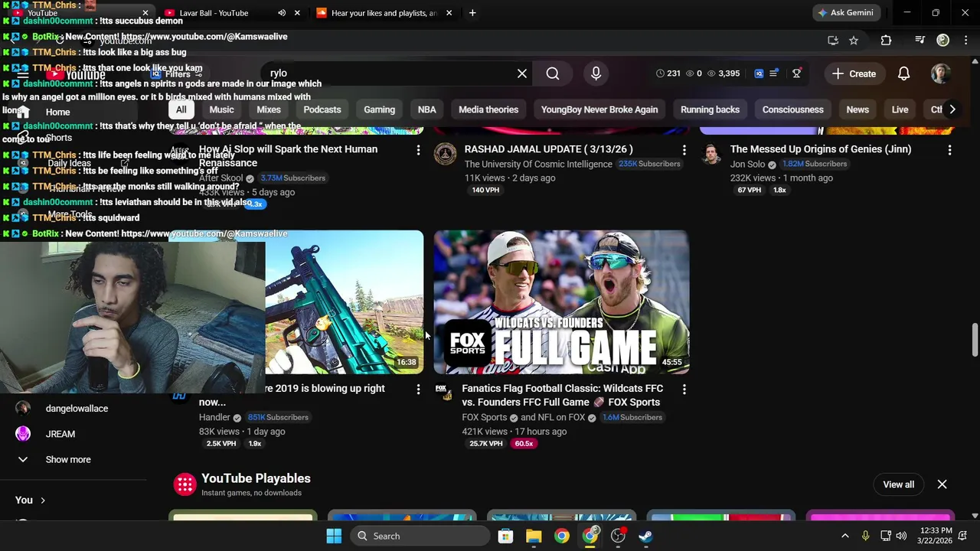Bookmark this page with star icon
The width and height of the screenshot is (980, 551).
[854, 41]
